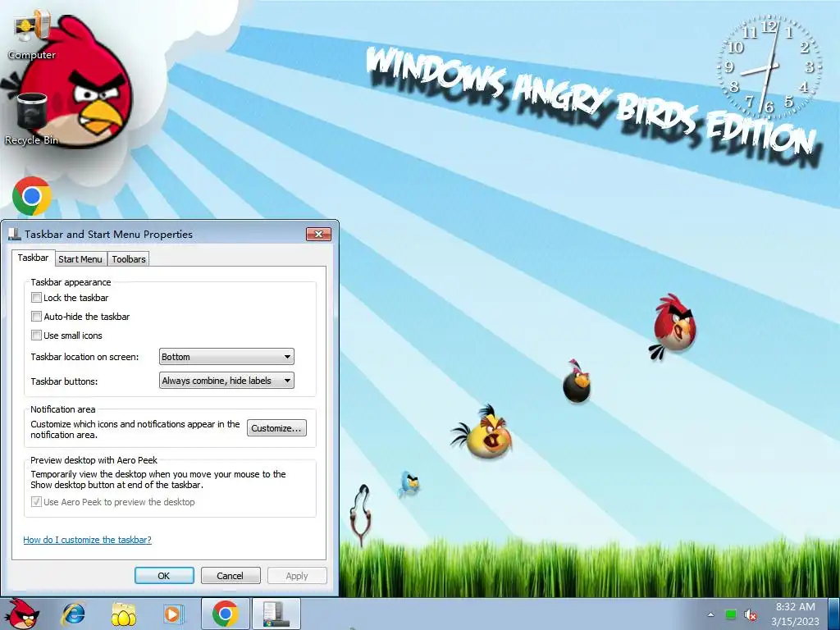Switch to the Start Menu tab

(x=80, y=259)
